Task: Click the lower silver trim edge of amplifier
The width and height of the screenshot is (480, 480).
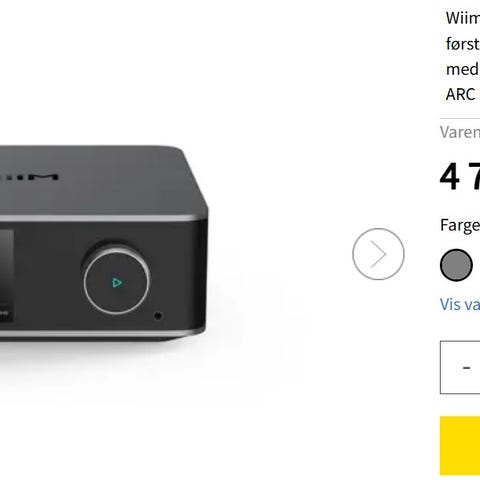Action: 100,333
